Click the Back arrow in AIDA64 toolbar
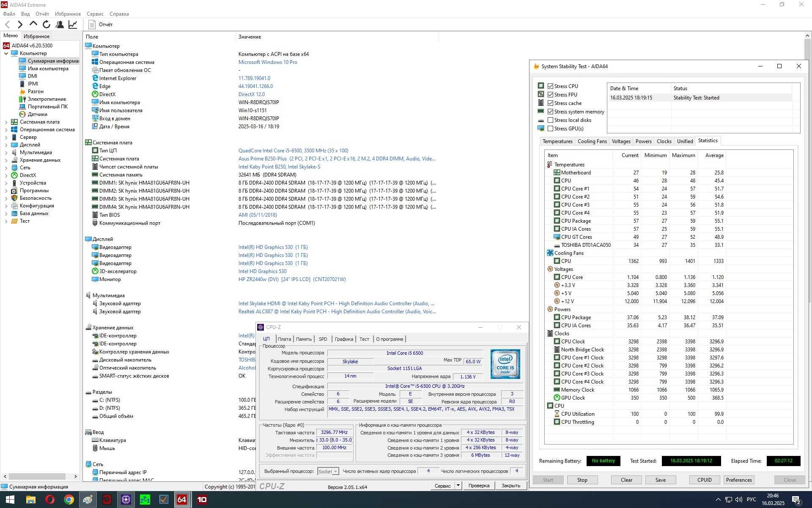812x508 pixels. (7, 25)
